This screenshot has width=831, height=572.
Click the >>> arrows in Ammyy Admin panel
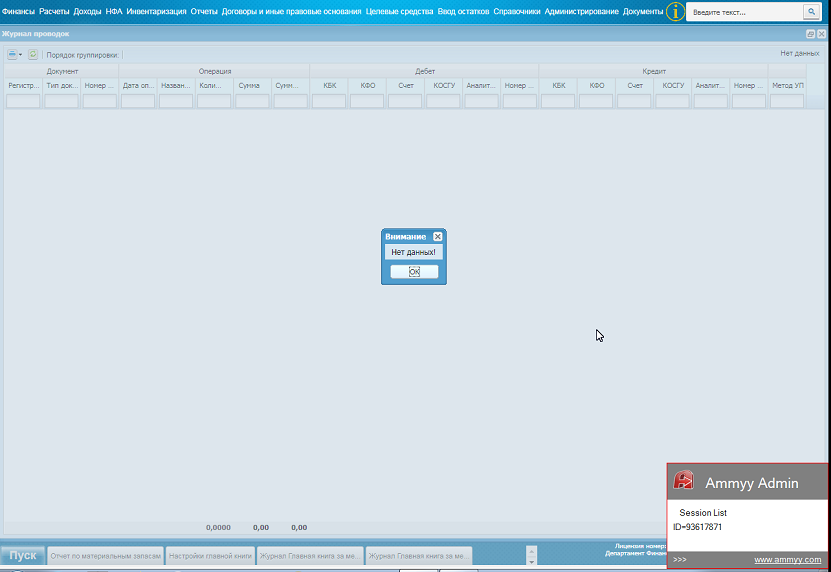point(679,559)
